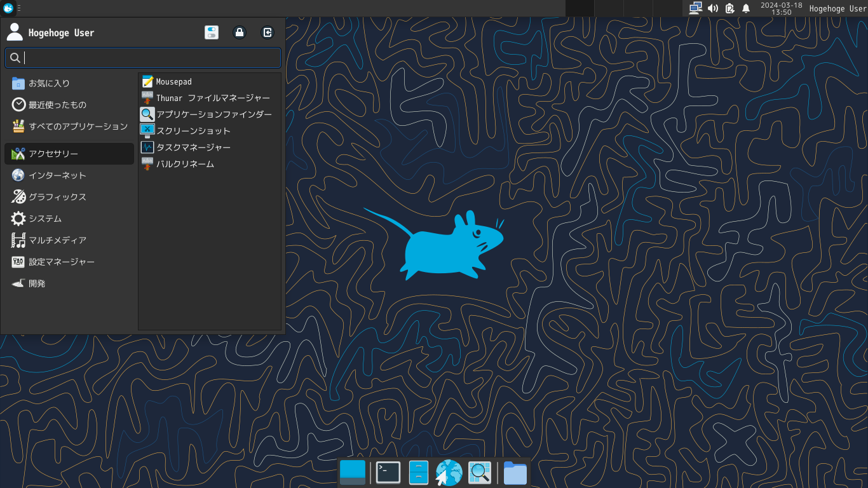Launch アプリケーションファインダー
Viewport: 868px width, 488px height.
click(x=210, y=114)
